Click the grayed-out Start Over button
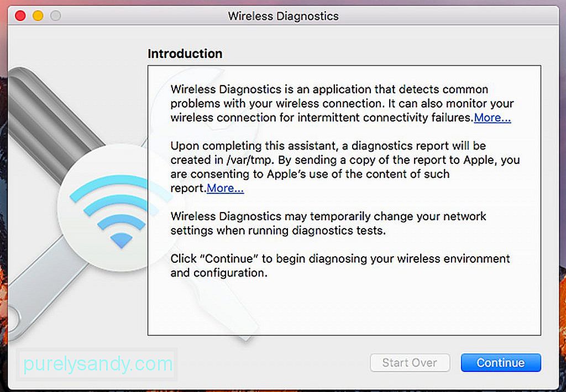 tap(410, 362)
